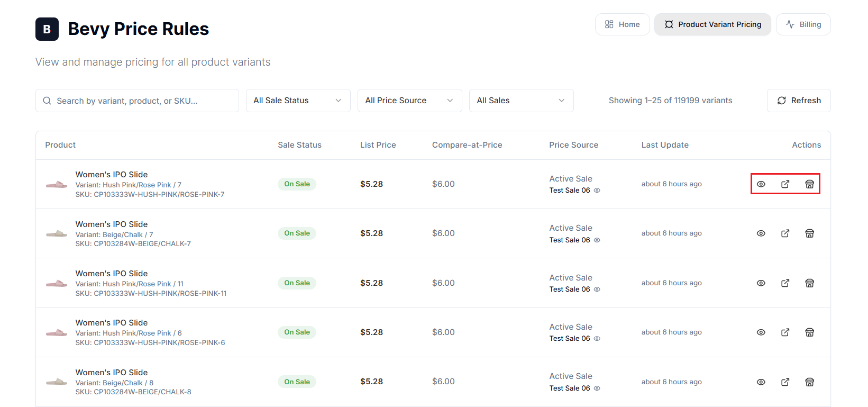The width and height of the screenshot is (868, 407).
Task: Go to the Home tab
Action: [x=623, y=24]
